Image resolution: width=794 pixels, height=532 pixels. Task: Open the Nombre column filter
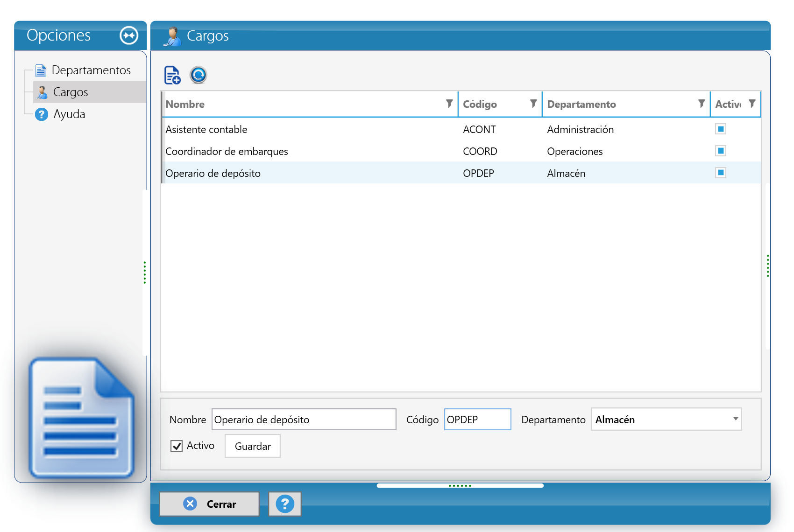[x=449, y=104]
